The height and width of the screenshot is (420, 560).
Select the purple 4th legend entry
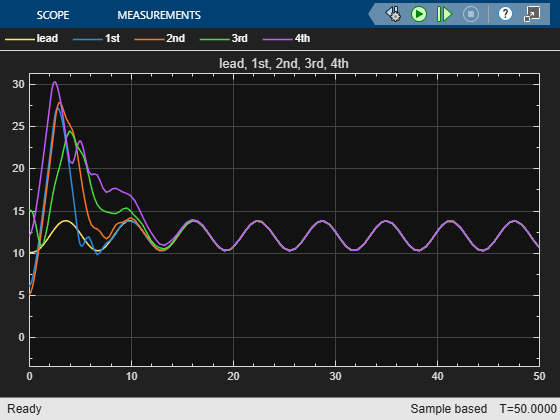pos(286,38)
